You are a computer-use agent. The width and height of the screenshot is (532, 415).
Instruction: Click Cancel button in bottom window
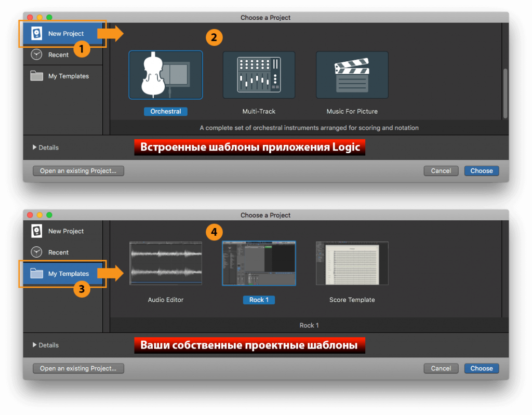[x=441, y=368]
